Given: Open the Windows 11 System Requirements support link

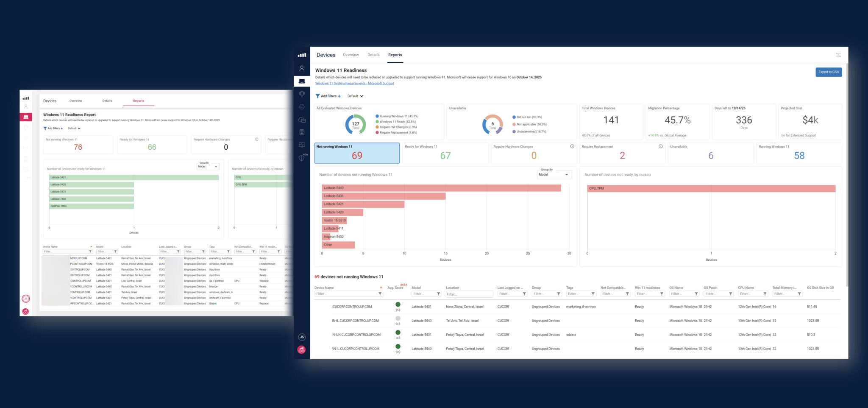Looking at the screenshot, I should coord(354,83).
